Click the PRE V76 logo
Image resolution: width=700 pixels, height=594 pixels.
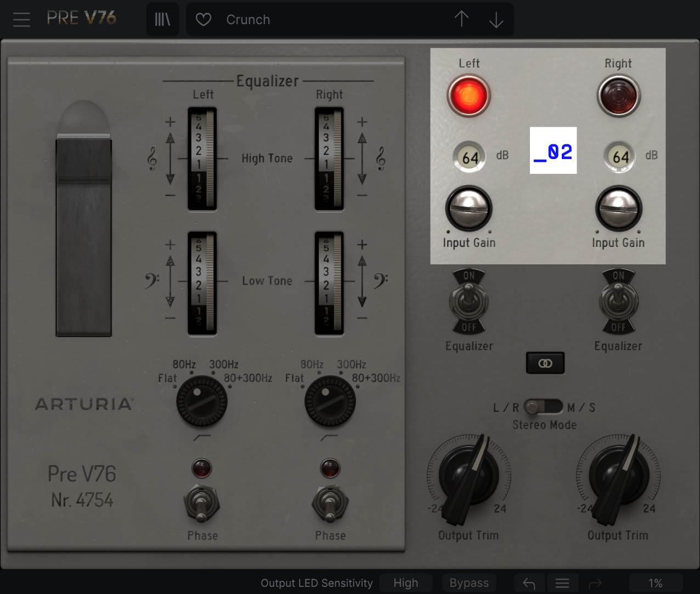(x=81, y=17)
